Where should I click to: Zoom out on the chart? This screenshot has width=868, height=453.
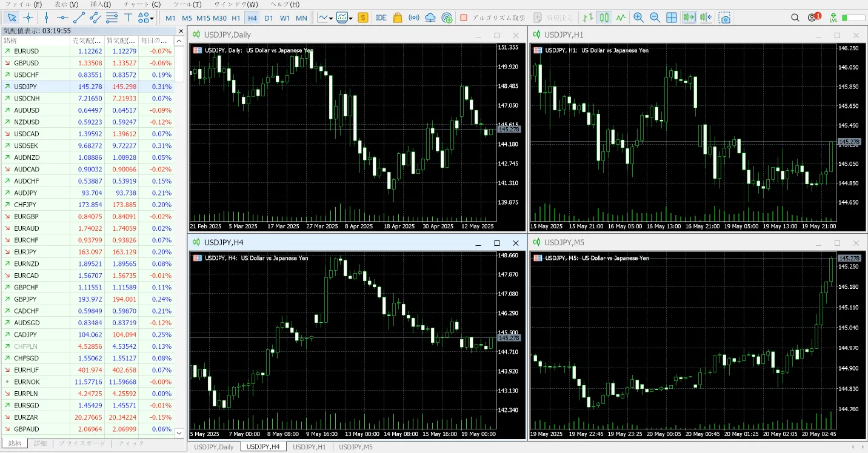(x=655, y=18)
